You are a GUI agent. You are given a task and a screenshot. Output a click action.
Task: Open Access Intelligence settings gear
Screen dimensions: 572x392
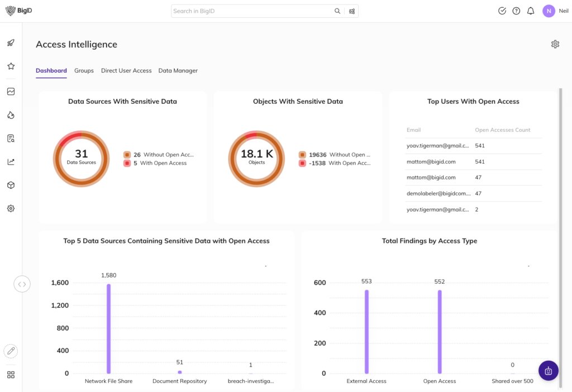point(555,44)
